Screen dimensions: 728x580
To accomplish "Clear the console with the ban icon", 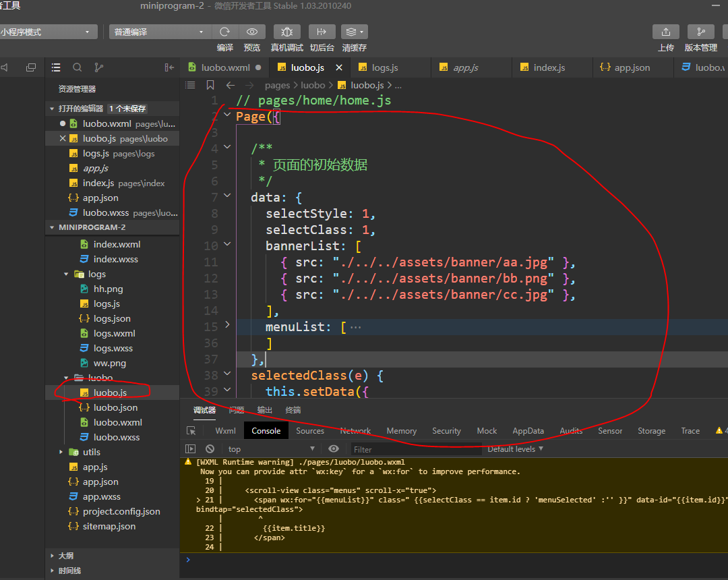I will coord(210,449).
